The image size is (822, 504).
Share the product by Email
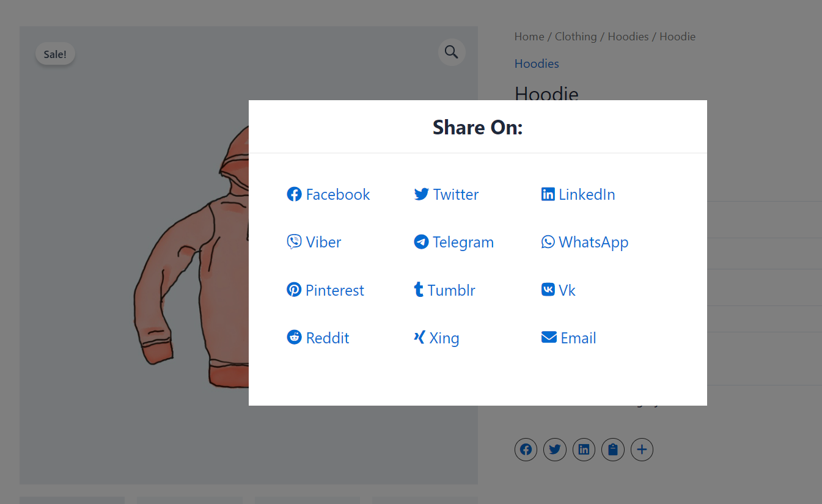pos(568,338)
